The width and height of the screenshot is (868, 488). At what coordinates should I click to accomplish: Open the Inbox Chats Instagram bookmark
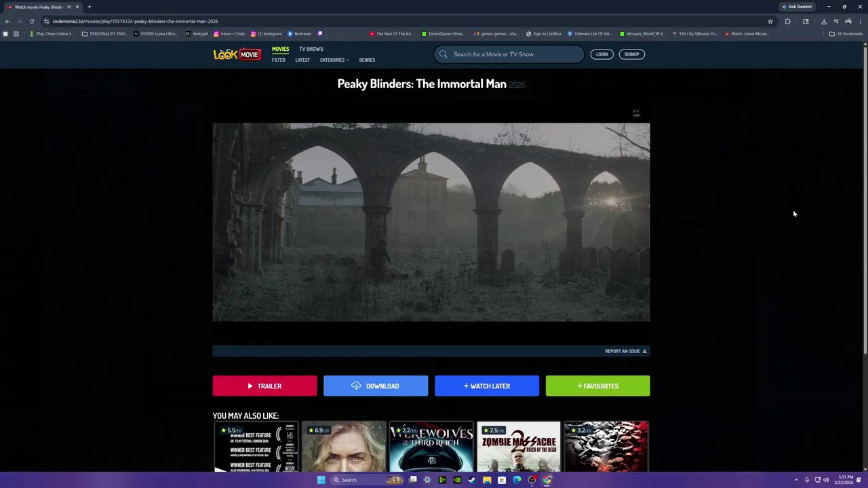230,34
